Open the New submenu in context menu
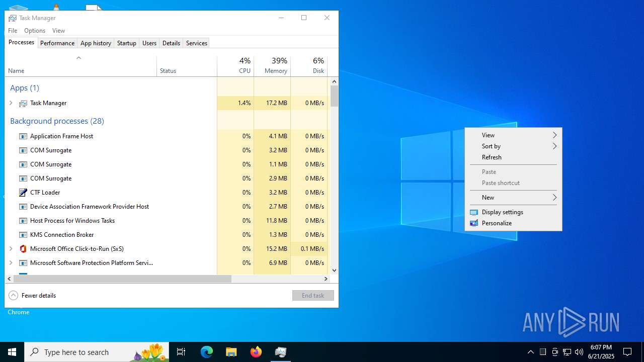Screen dimensions: 644x362 tap(513, 198)
